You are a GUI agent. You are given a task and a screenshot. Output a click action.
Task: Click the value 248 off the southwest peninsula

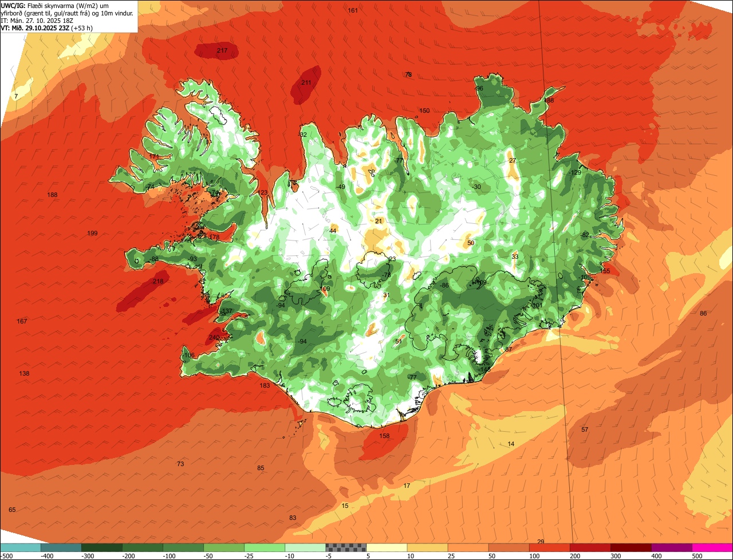coord(214,337)
